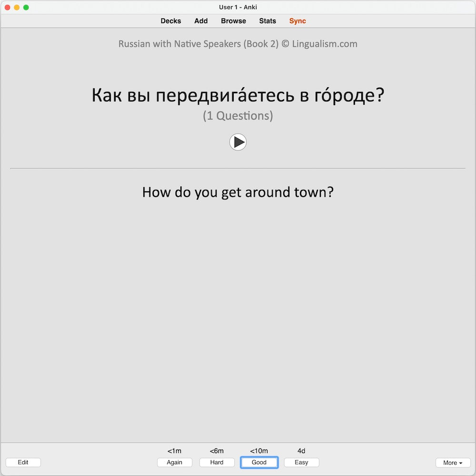Image resolution: width=476 pixels, height=476 pixels.
Task: Add a new card
Action: tap(200, 21)
